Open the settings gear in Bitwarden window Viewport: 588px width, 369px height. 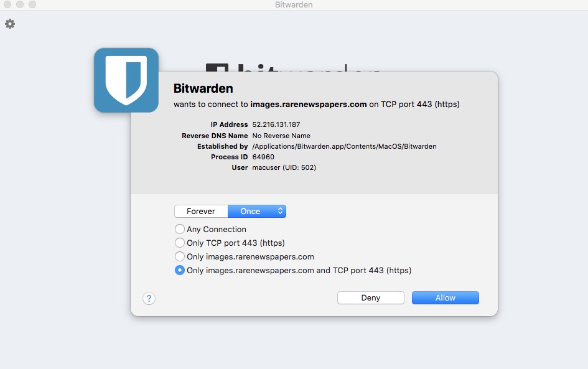10,24
